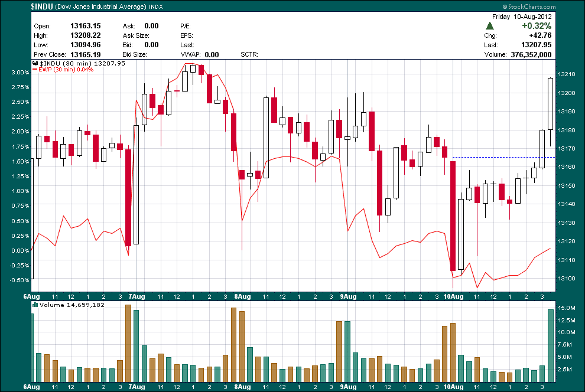Click the $INDU ticker symbol in title
The height and width of the screenshot is (392, 585).
(42, 6)
